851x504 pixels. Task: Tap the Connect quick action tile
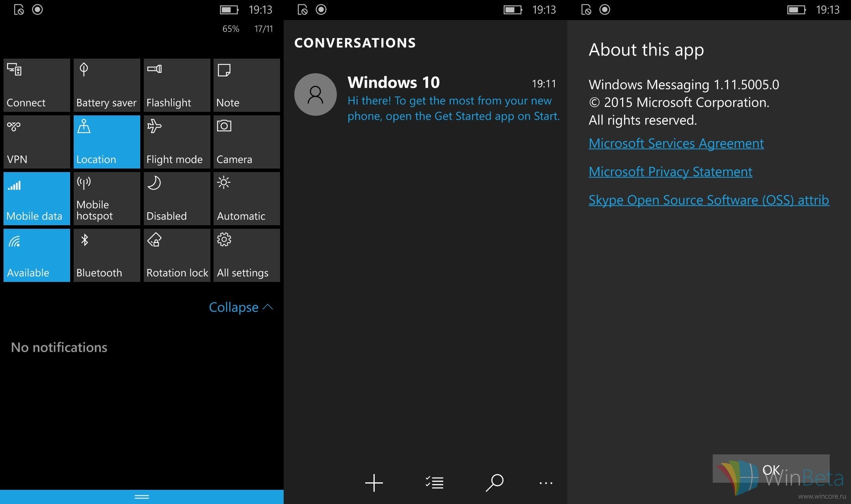pyautogui.click(x=37, y=85)
